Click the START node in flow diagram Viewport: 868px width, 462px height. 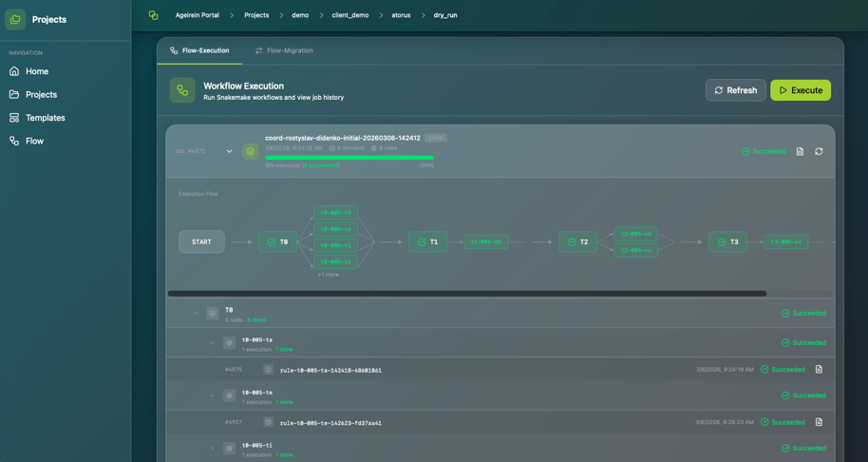click(x=201, y=241)
